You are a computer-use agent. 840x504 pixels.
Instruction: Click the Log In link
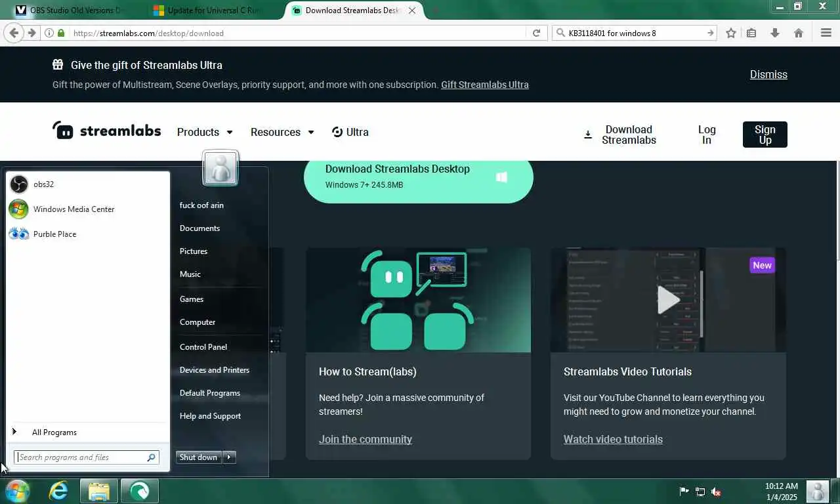[707, 135]
